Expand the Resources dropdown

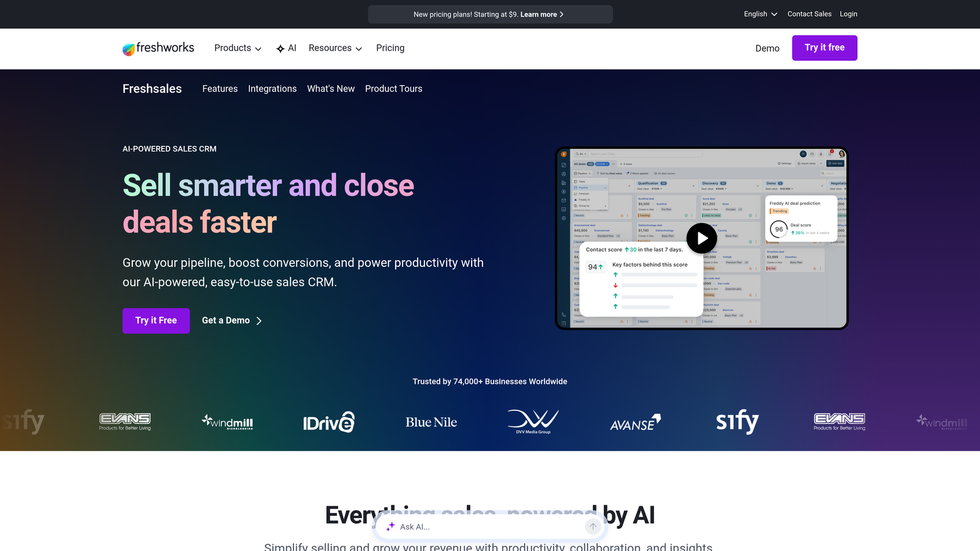[335, 48]
